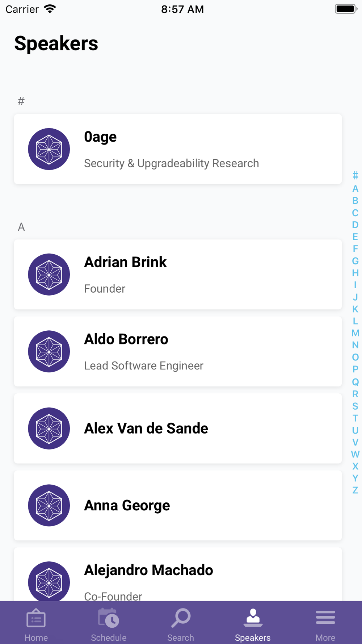Tap the avatar icon next to 0age
This screenshot has height=644, width=362.
[49, 149]
